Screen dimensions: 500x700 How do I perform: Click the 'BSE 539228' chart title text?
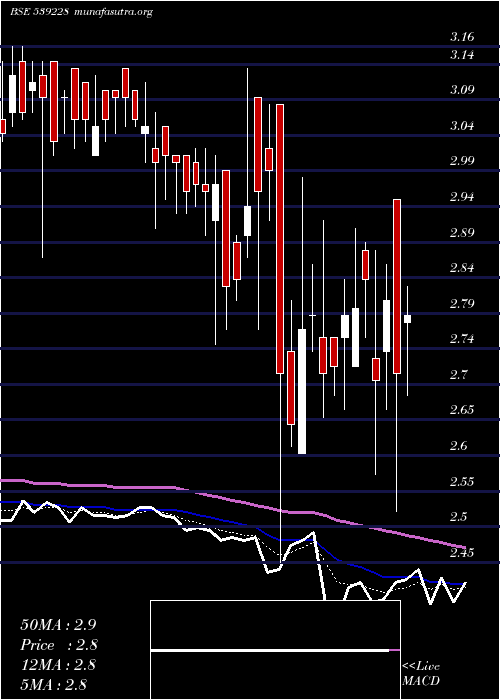click(39, 12)
